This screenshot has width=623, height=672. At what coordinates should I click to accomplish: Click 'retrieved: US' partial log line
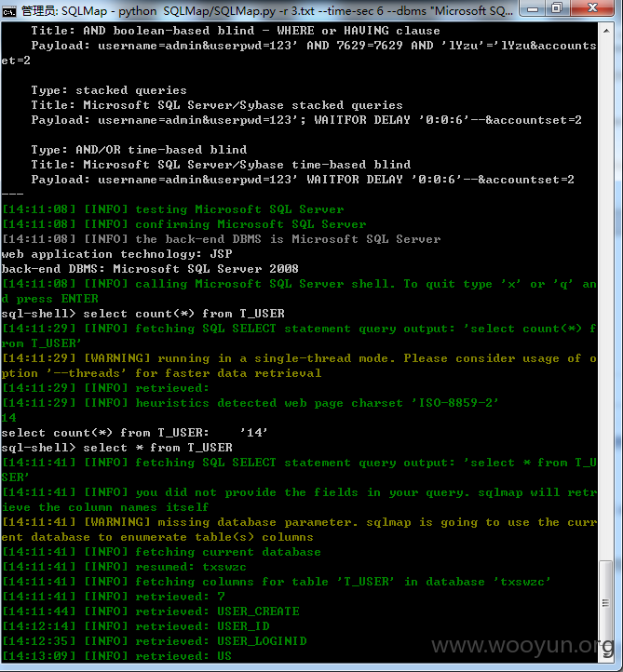(x=116, y=656)
